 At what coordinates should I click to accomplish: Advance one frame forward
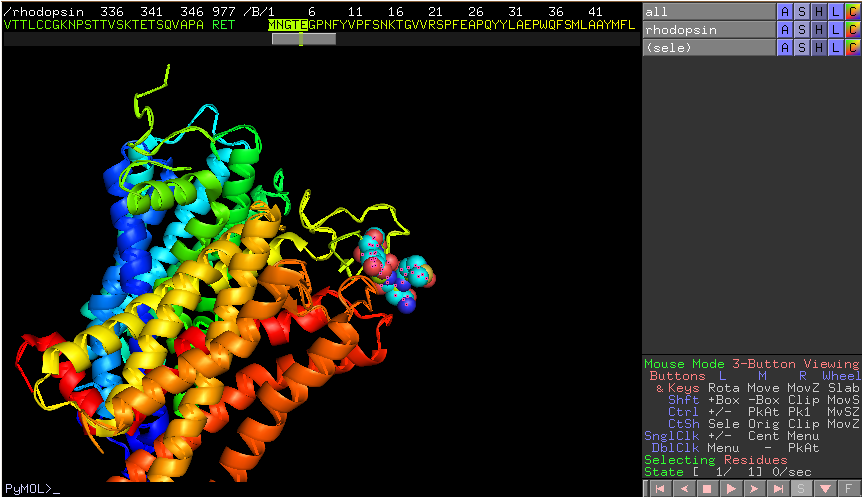[755, 489]
